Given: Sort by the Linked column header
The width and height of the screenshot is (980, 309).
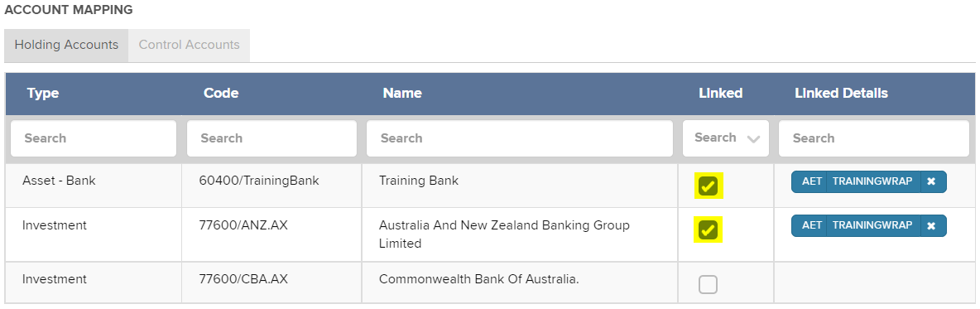Looking at the screenshot, I should [x=721, y=94].
